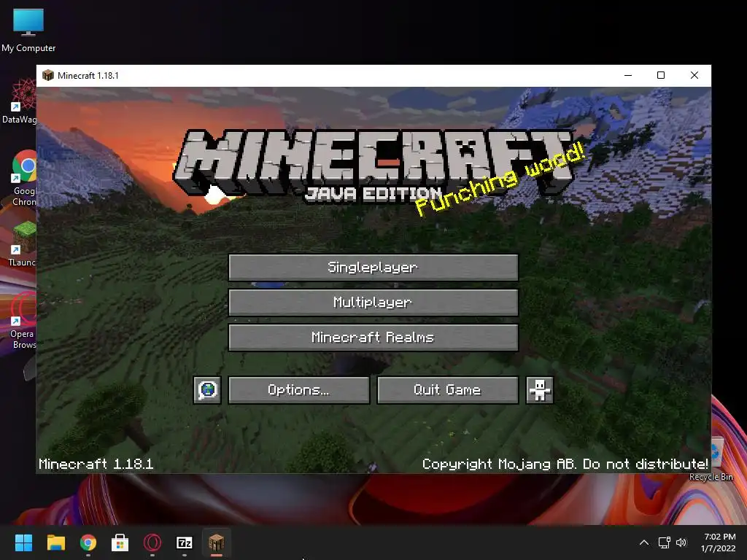Click Quit Game button

447,390
